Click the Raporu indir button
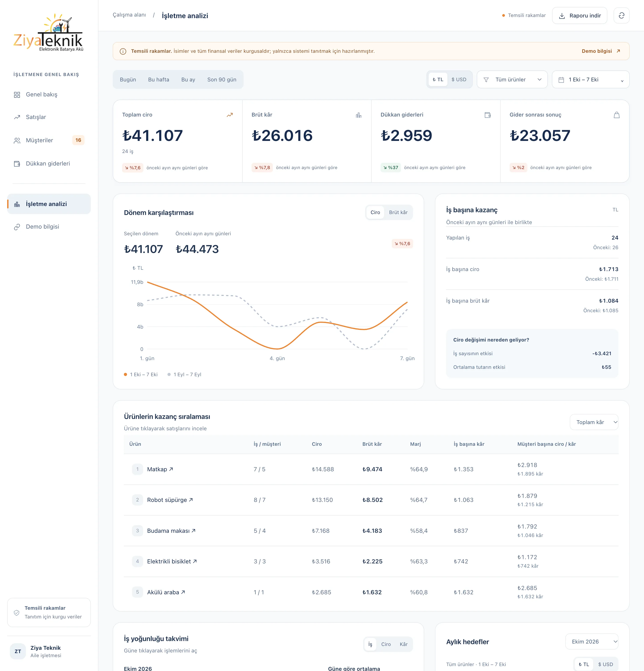 point(579,15)
